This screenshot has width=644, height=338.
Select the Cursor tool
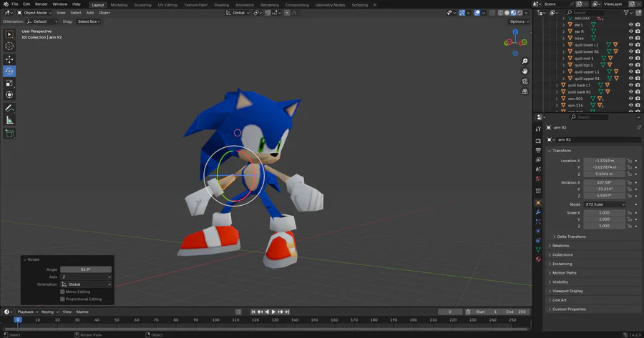(x=9, y=46)
